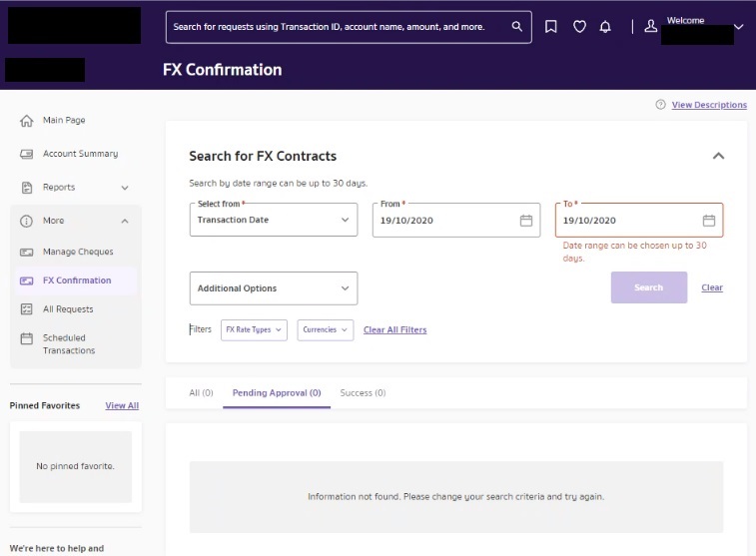Open calendar picker in To date field

pos(709,221)
